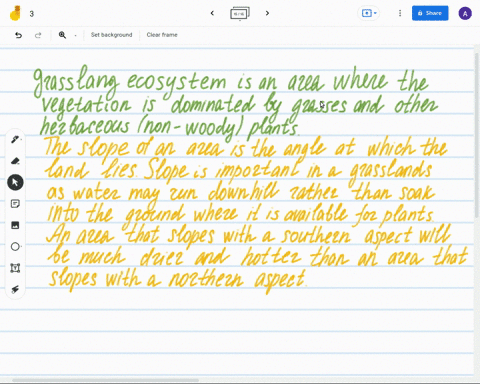Go to the previous frame
The width and height of the screenshot is (480, 384).
coord(212,13)
